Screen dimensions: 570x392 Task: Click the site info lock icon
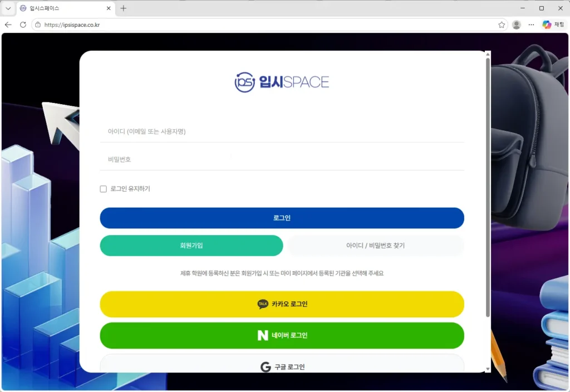click(38, 24)
